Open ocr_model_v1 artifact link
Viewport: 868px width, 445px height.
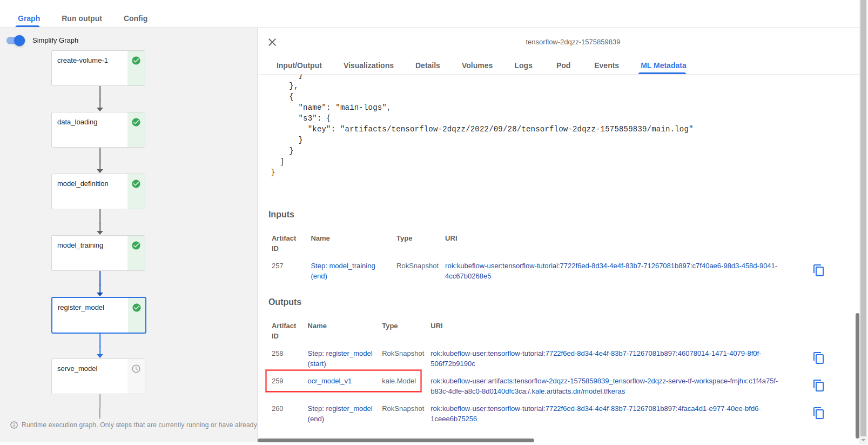pyautogui.click(x=329, y=381)
